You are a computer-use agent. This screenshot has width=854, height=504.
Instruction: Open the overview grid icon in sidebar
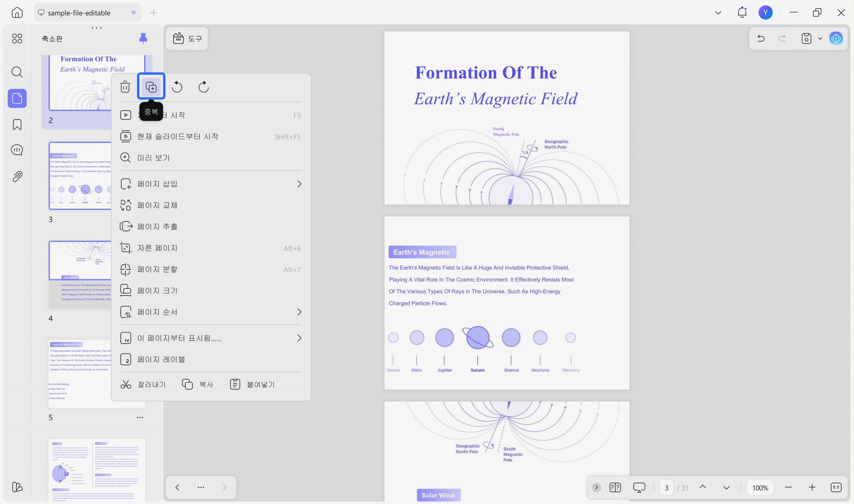click(x=17, y=38)
